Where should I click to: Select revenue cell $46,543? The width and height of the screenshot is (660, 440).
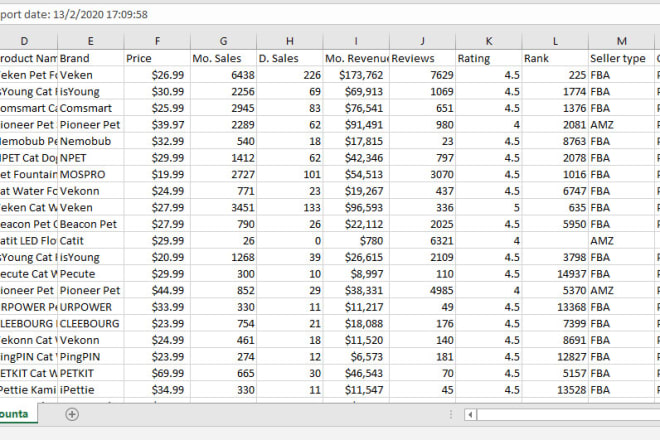356,373
